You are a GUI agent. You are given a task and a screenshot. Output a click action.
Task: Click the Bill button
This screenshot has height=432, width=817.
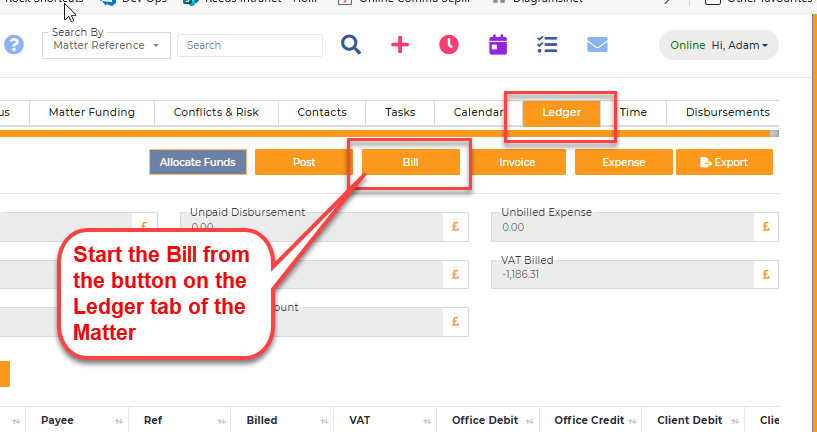click(x=411, y=162)
